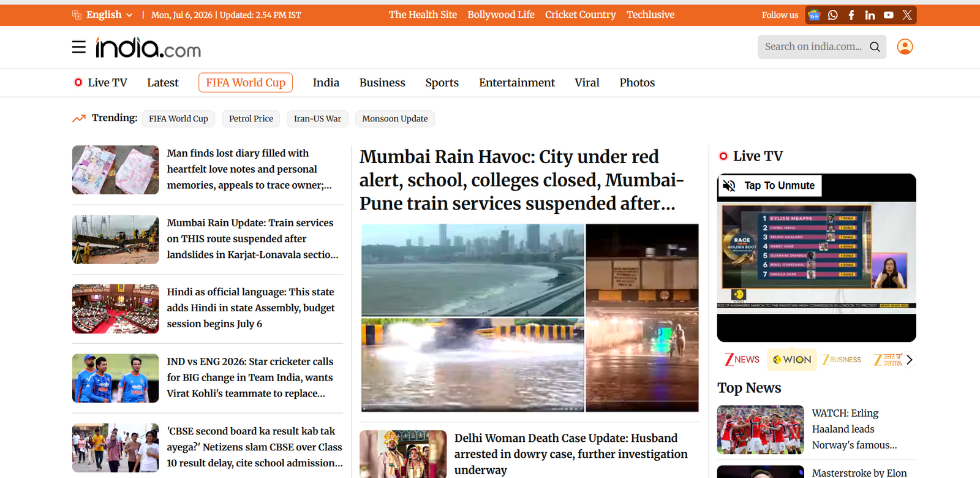Open Delhi Woman Death Case Update story

point(571,454)
